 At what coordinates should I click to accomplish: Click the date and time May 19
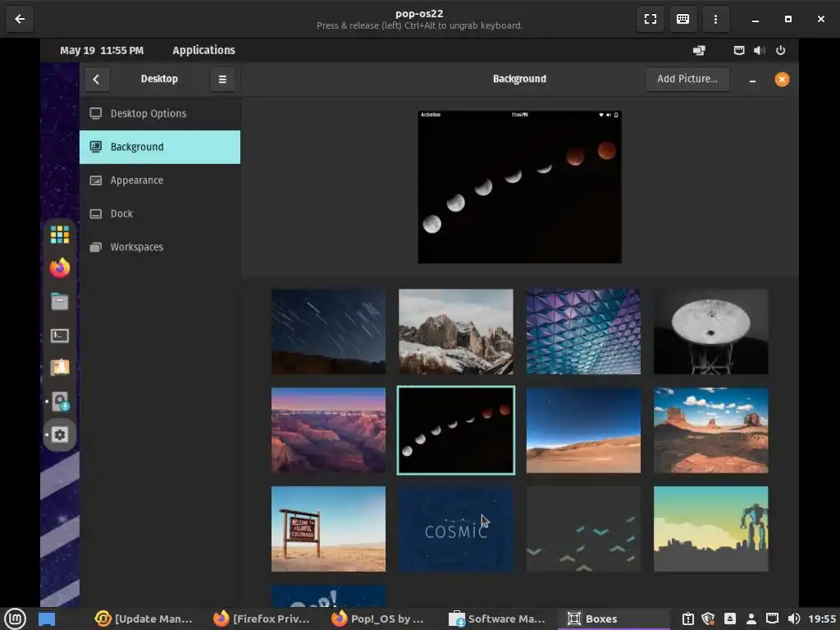pyautogui.click(x=102, y=50)
